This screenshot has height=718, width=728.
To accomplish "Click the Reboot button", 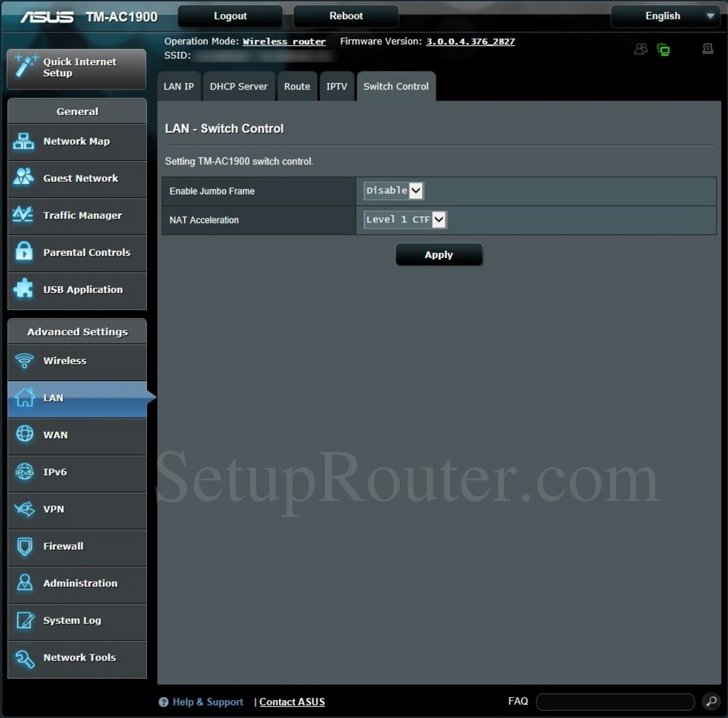I will point(346,17).
